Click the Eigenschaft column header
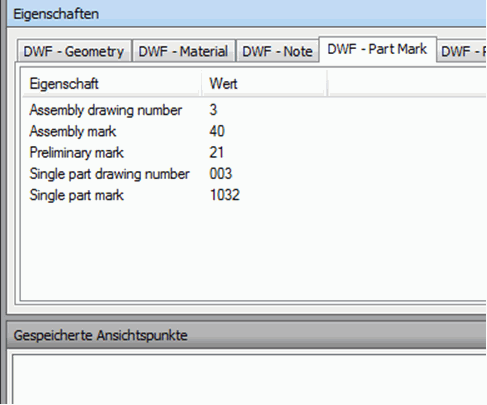Screen dimensions: 487x405 [112, 84]
